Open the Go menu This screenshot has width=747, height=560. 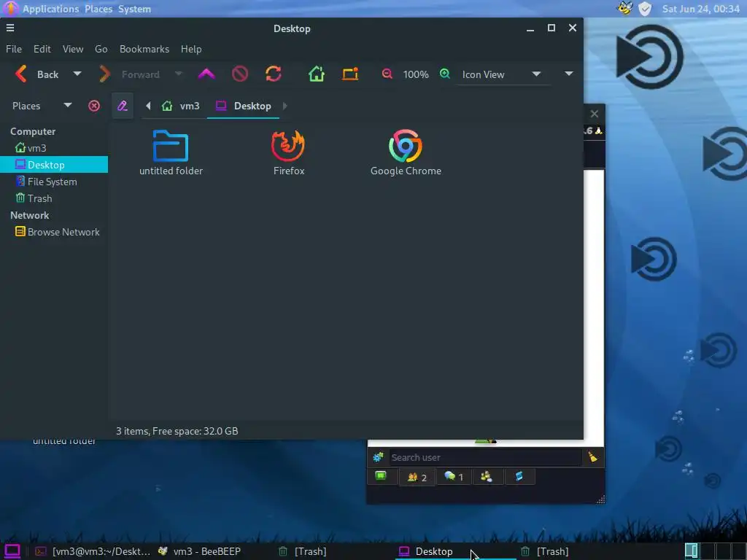click(101, 49)
